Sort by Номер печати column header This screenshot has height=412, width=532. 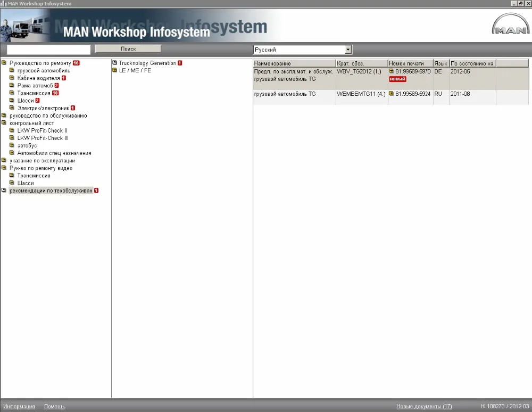[x=411, y=63]
